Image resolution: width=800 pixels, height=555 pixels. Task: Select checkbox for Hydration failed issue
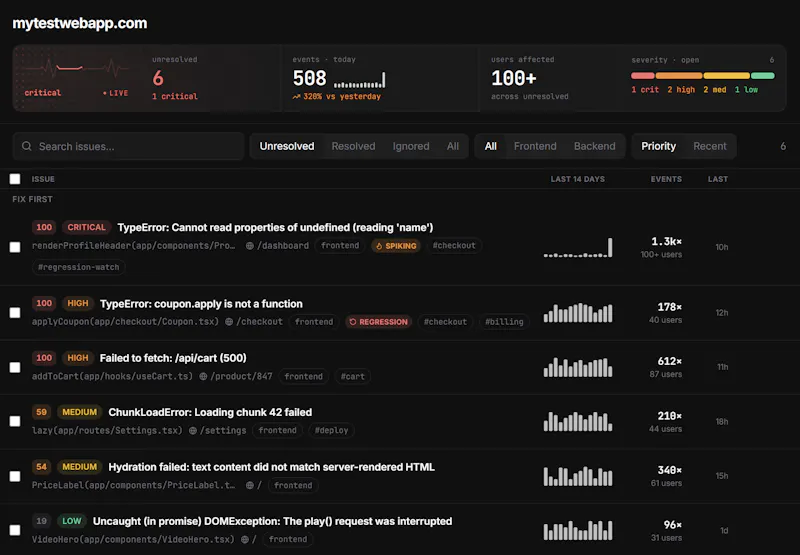pyautogui.click(x=15, y=476)
